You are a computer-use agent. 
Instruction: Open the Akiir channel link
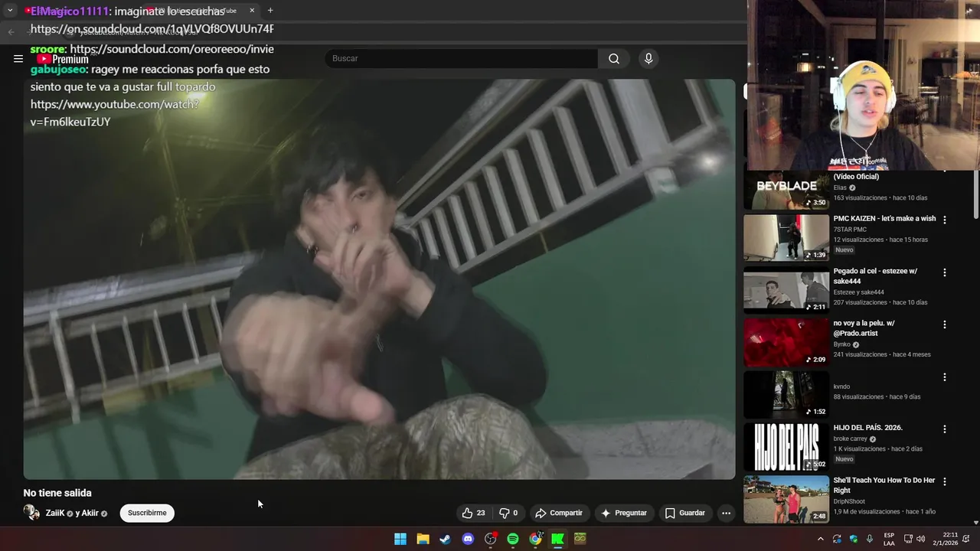[90, 513]
